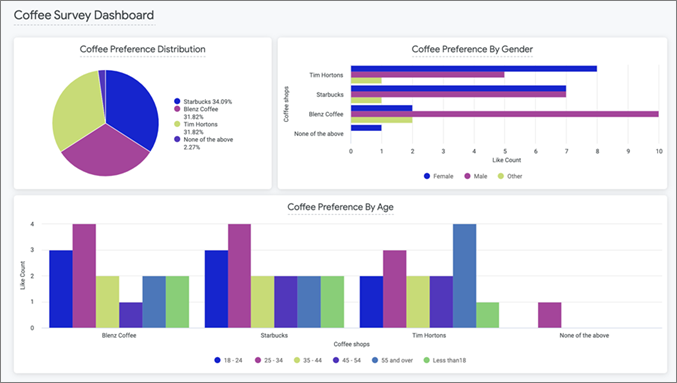Toggle the 35 - 44 age legend entry

[x=308, y=360]
